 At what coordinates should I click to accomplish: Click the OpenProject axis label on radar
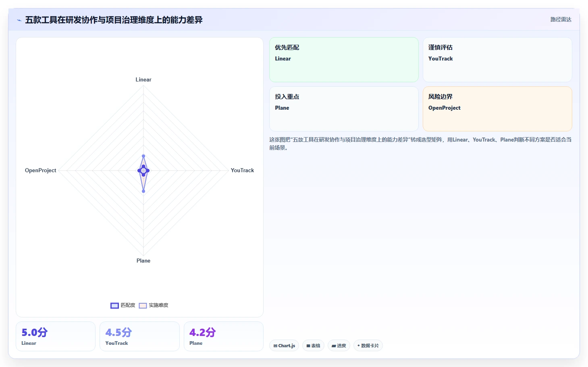41,170
